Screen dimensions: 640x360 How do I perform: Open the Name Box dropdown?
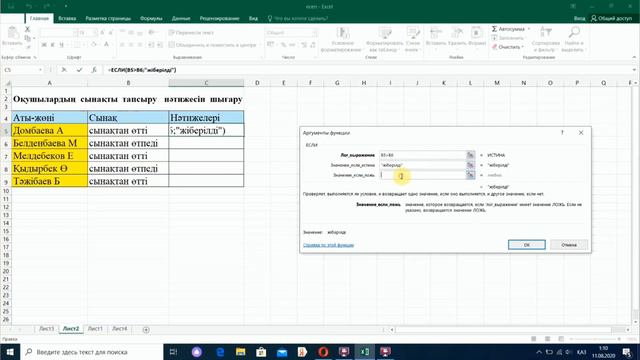click(x=40, y=70)
